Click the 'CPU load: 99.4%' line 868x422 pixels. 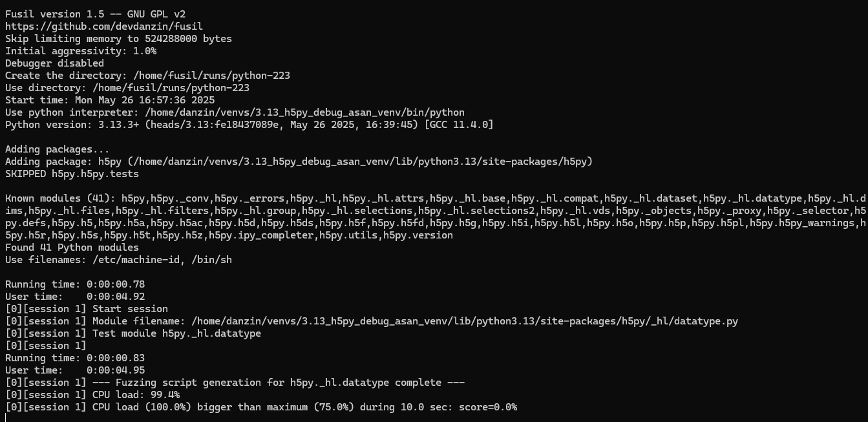coord(92,395)
